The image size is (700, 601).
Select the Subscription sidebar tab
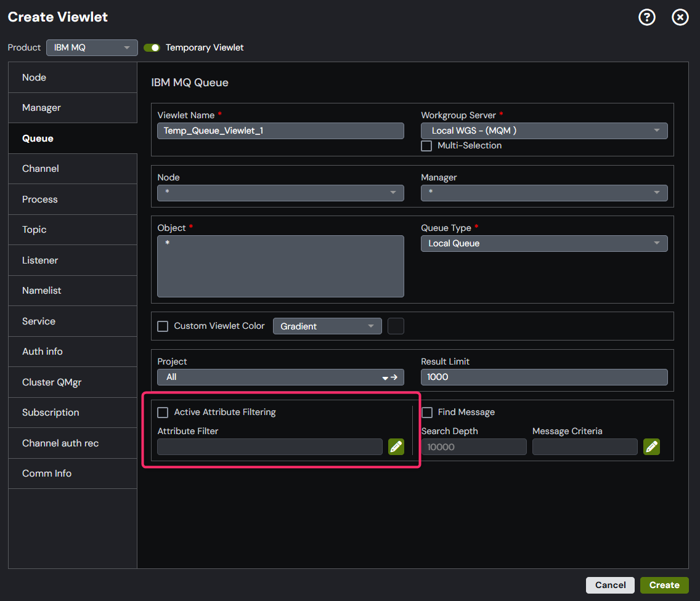[73, 413]
